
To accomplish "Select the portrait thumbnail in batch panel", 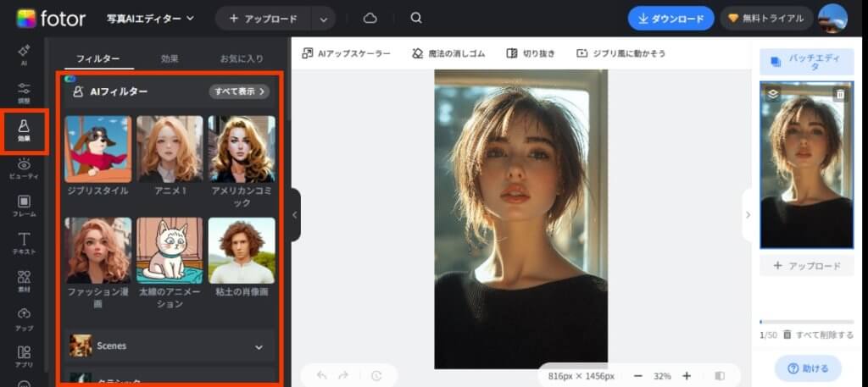I will click(807, 165).
